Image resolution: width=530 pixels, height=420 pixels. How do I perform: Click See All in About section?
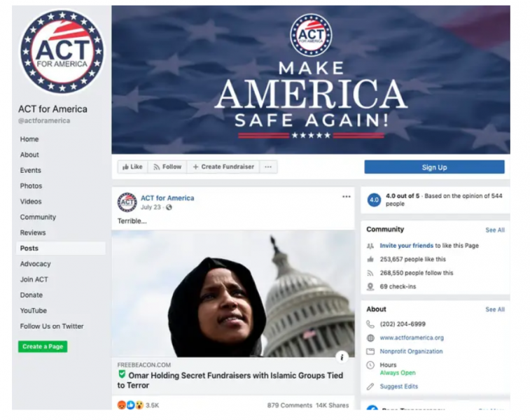(495, 309)
